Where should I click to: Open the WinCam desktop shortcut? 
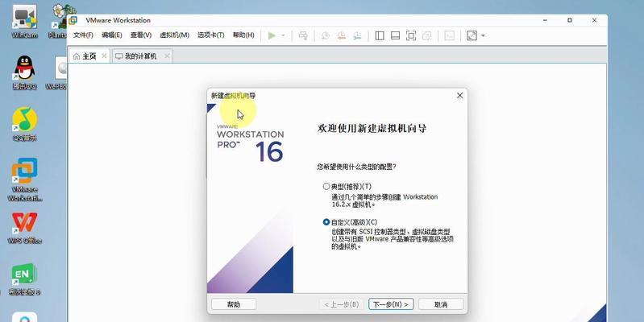24,23
